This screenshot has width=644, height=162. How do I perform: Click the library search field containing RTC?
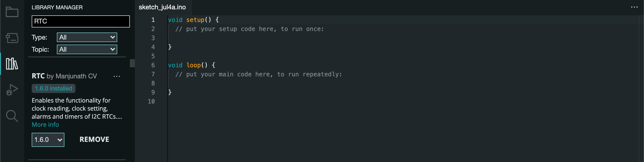(80, 21)
